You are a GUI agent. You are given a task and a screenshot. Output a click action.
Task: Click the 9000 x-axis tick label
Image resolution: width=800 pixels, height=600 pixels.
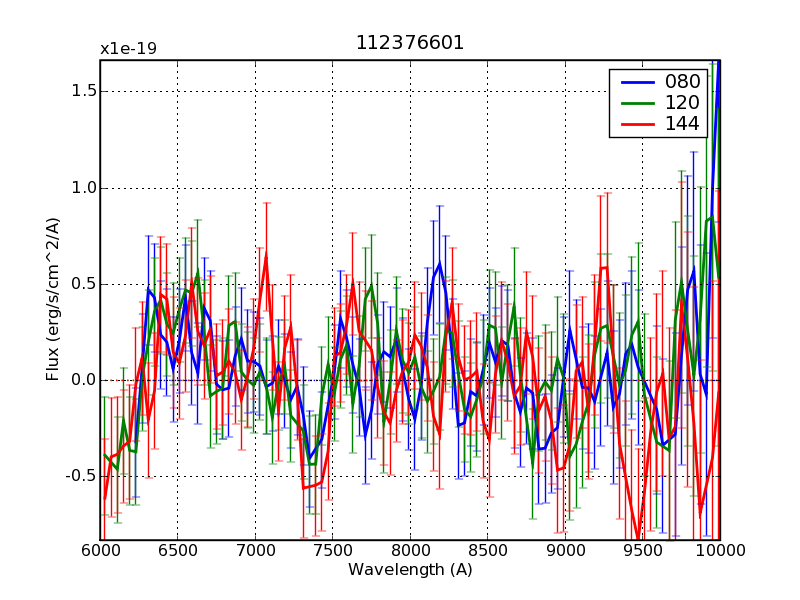click(x=565, y=551)
